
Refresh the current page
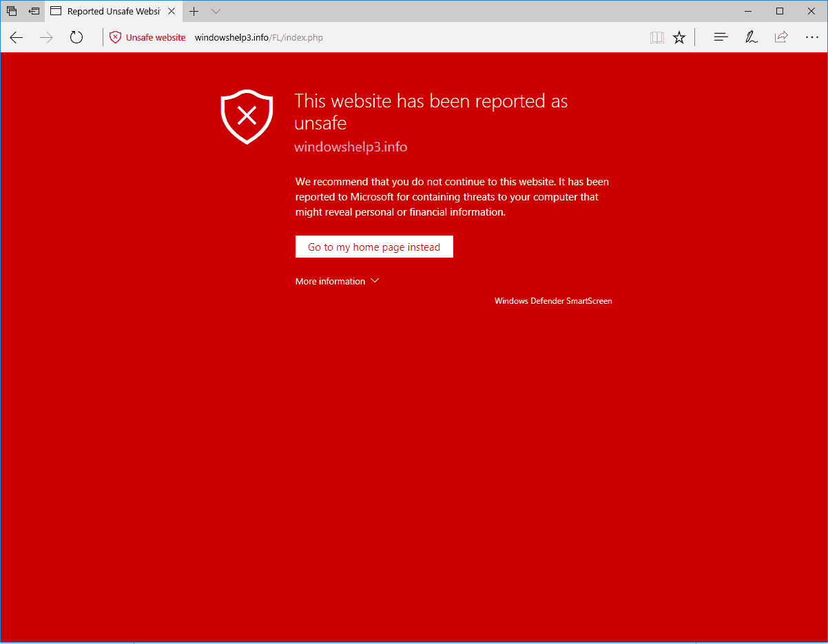click(76, 38)
